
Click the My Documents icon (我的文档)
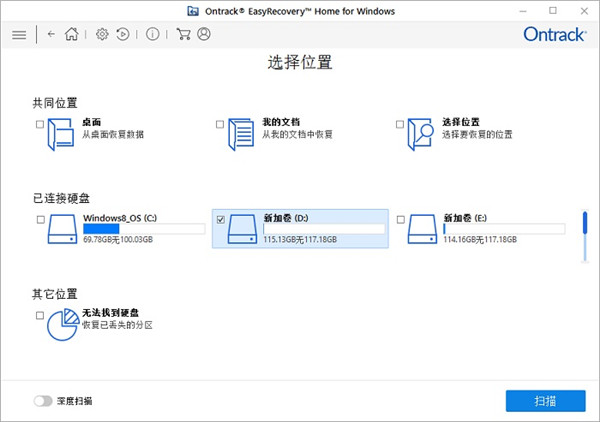241,135
